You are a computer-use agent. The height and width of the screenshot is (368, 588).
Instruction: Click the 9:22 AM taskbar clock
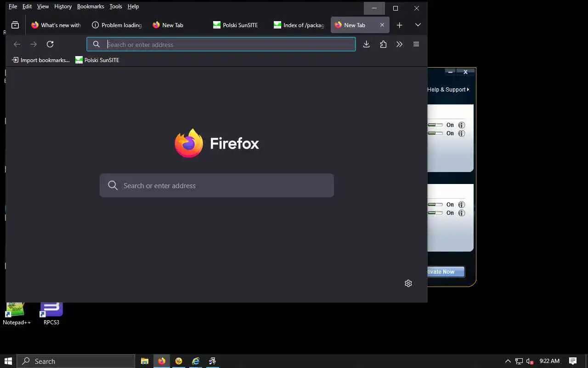(549, 361)
